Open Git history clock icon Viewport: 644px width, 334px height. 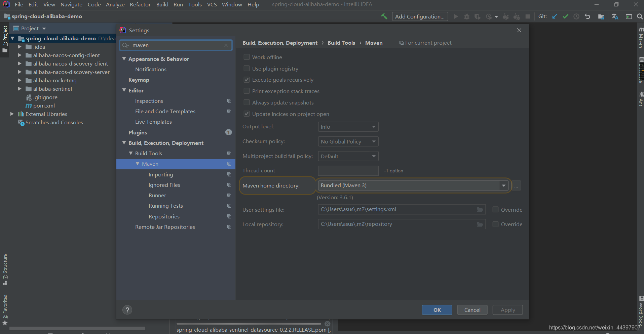pyautogui.click(x=576, y=16)
